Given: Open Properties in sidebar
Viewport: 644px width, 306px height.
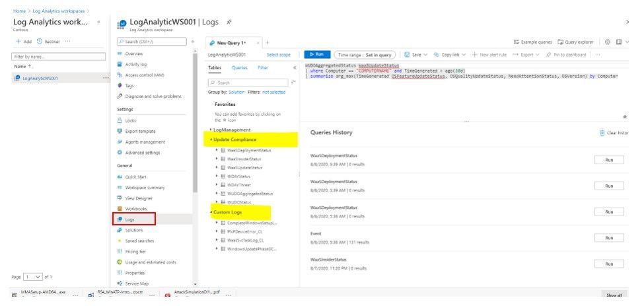Looking at the screenshot, I should pyautogui.click(x=135, y=273).
